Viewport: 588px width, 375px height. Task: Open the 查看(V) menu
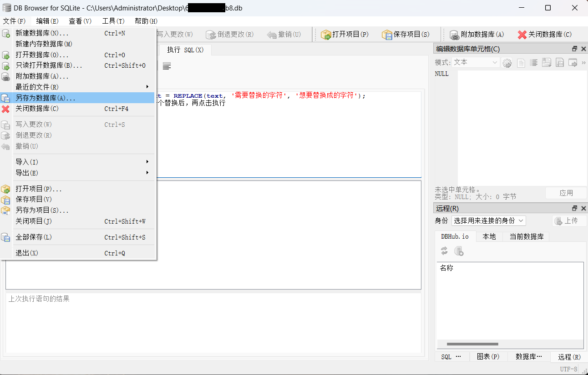[80, 21]
